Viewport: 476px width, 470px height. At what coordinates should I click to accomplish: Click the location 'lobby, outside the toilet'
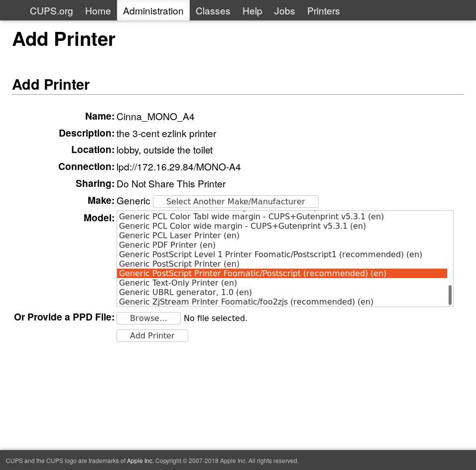pos(164,151)
